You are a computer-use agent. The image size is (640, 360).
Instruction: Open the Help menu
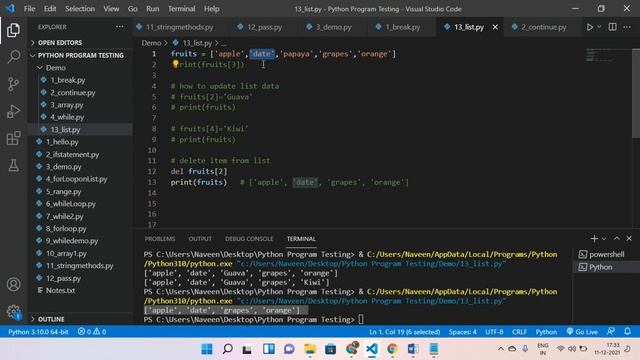[211, 9]
